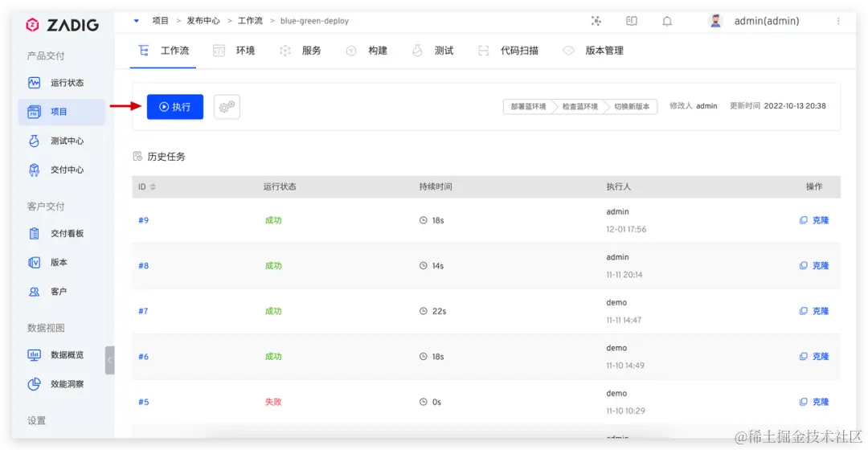This screenshot has width=868, height=450.
Task: Click the top bar network icon
Action: (596, 21)
